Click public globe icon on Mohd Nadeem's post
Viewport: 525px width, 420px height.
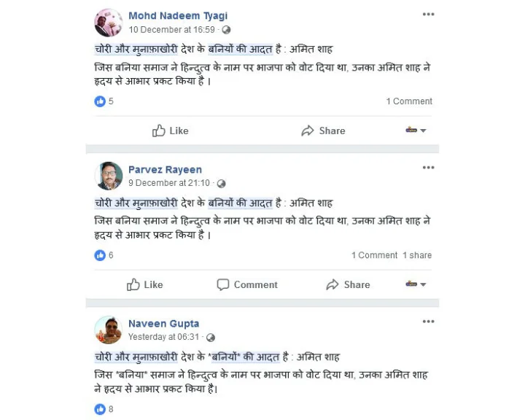pos(226,30)
